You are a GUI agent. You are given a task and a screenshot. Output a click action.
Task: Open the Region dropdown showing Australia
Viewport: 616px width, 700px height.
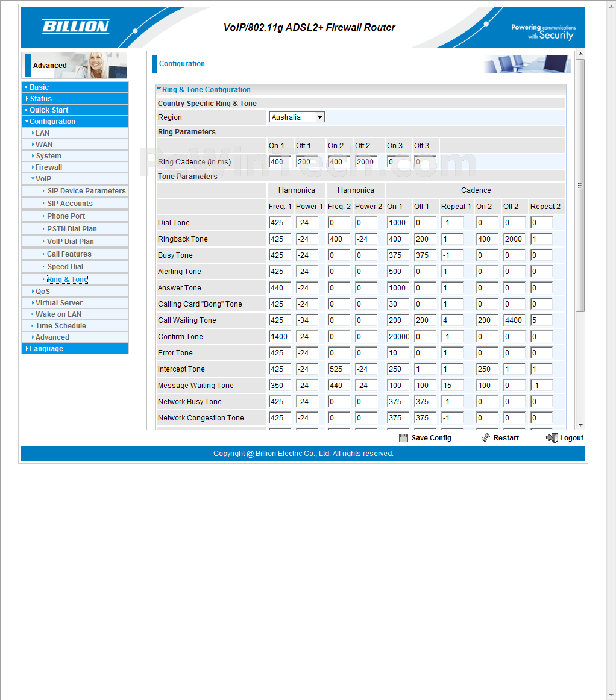pos(297,117)
